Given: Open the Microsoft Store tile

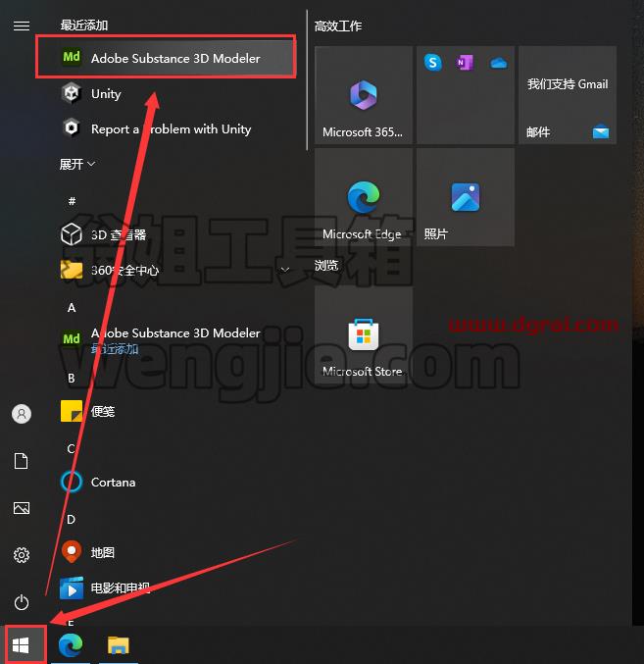Looking at the screenshot, I should 364,335.
